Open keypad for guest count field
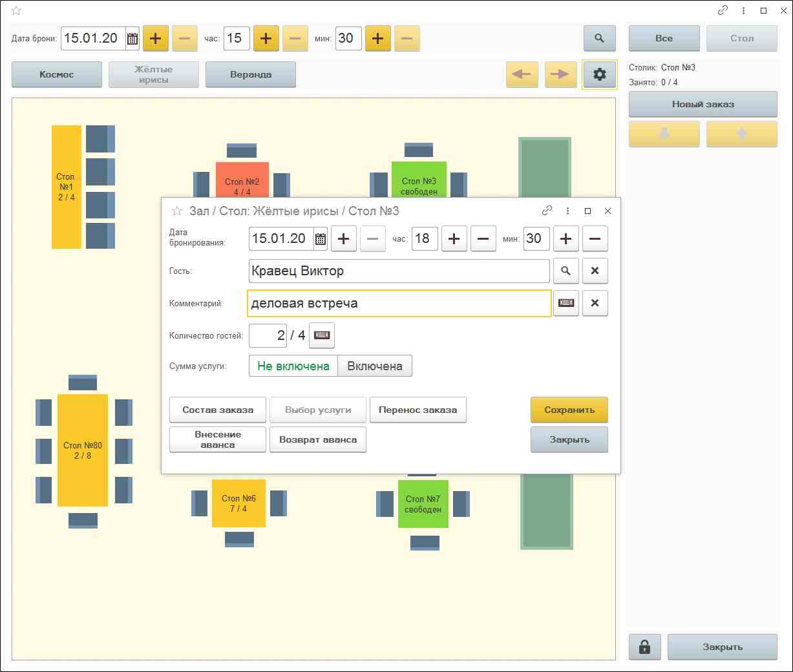The width and height of the screenshot is (793, 672). coord(322,335)
